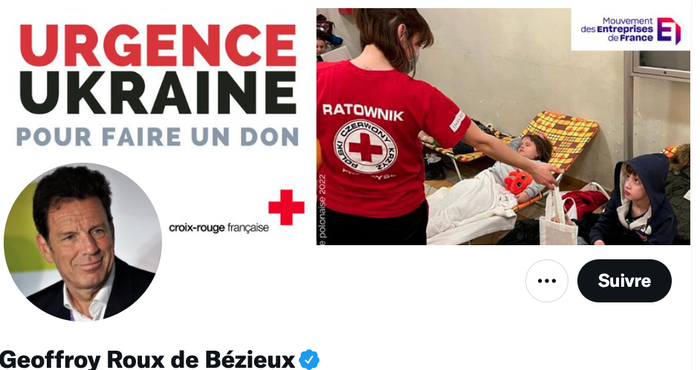Click the black UKRAINE headline
Image resolution: width=700 pixels, height=370 pixels.
(x=158, y=92)
